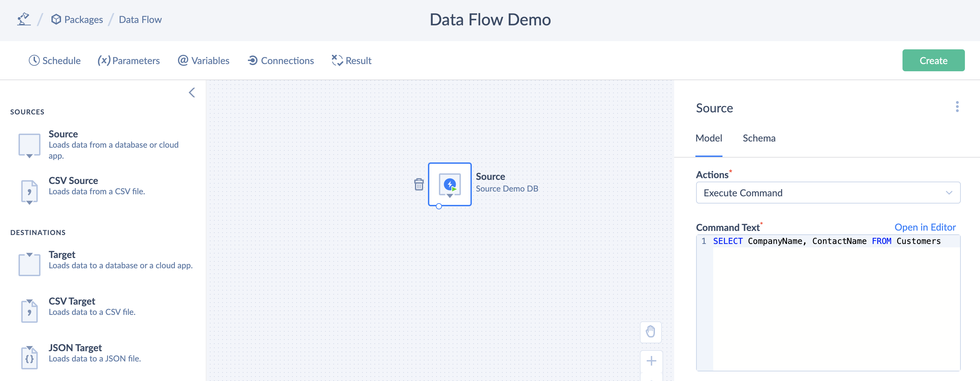Click the 'Target' component title

pos(62,254)
